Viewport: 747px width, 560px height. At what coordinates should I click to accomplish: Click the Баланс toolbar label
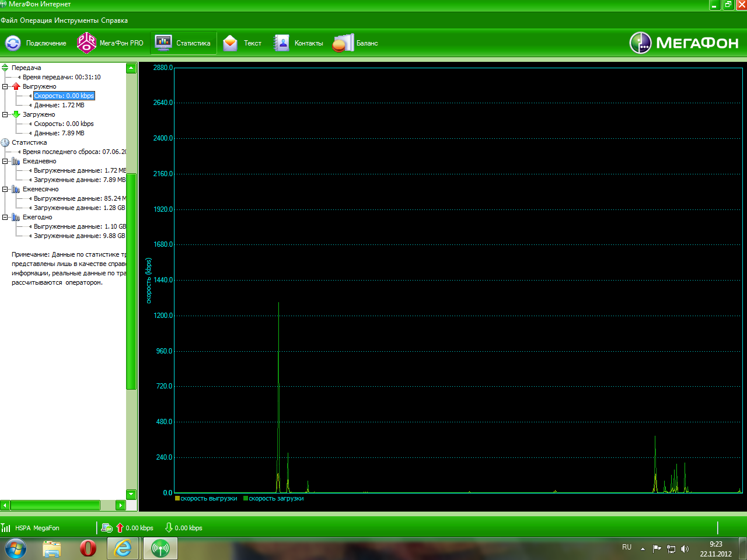pos(367,43)
